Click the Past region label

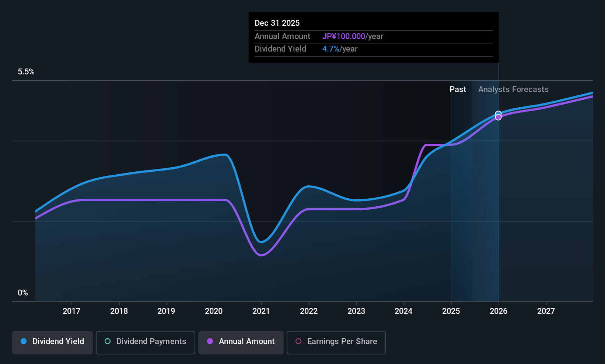click(x=458, y=90)
